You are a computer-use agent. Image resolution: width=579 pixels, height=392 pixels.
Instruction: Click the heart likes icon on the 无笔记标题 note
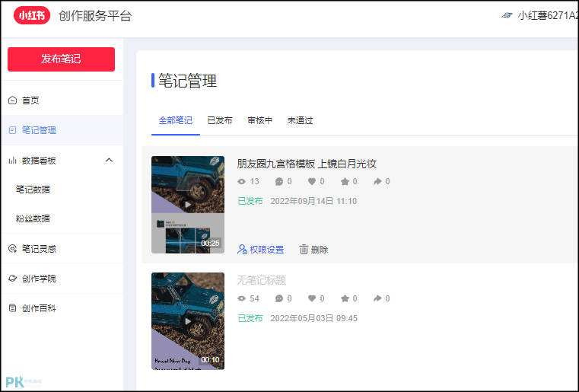[312, 298]
